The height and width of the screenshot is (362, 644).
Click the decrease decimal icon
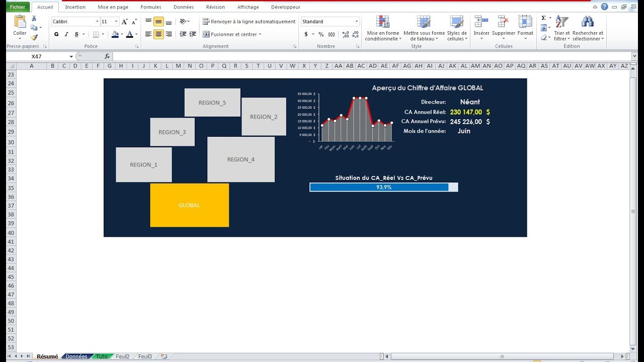355,34
